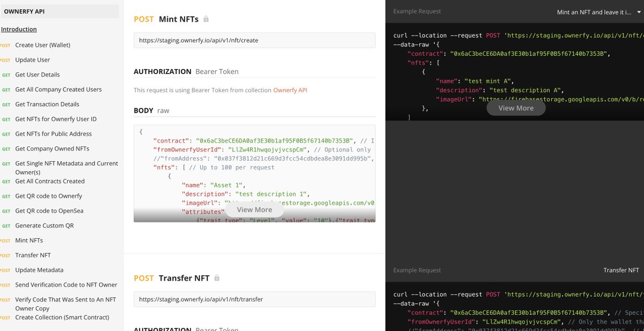The height and width of the screenshot is (331, 644).
Task: Follow the Ownerfy API collection link
Action: click(290, 90)
